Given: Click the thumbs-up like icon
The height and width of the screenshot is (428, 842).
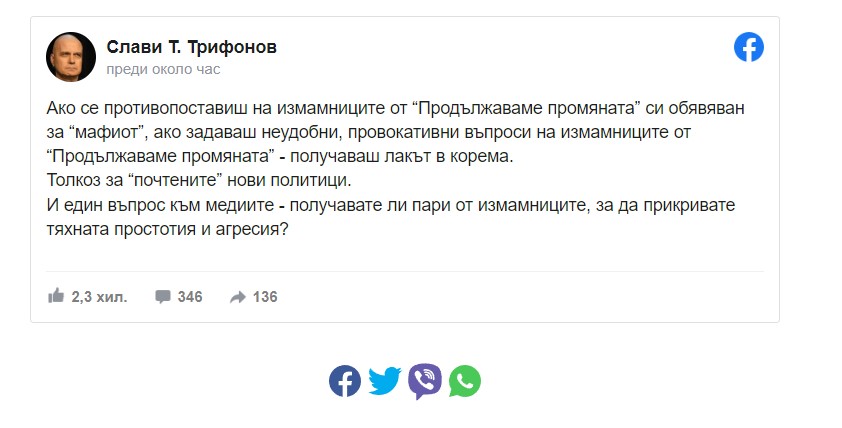Looking at the screenshot, I should point(56,296).
